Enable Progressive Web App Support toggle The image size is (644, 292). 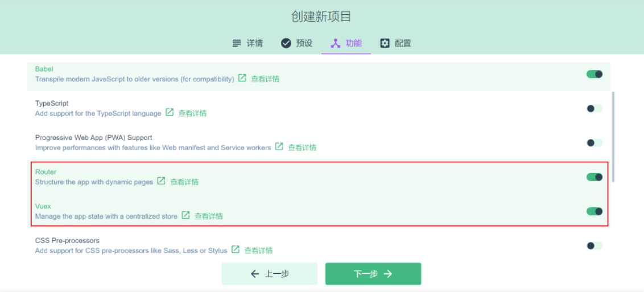[x=595, y=143]
